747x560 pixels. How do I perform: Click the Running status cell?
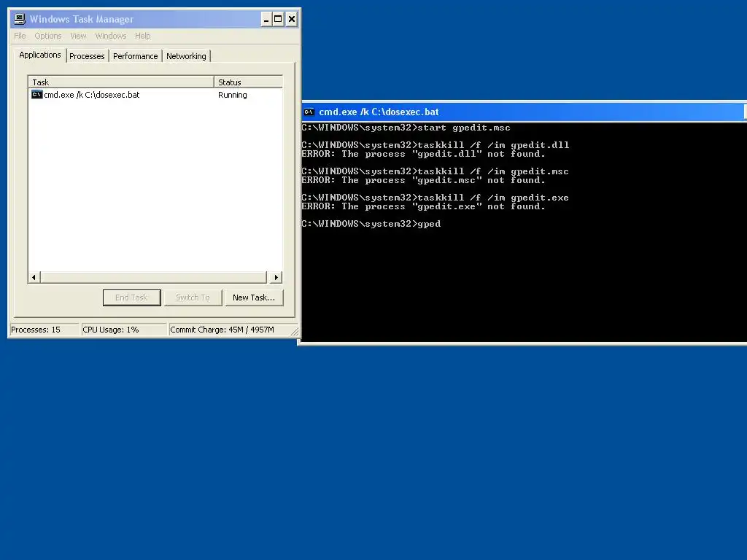pyautogui.click(x=233, y=95)
